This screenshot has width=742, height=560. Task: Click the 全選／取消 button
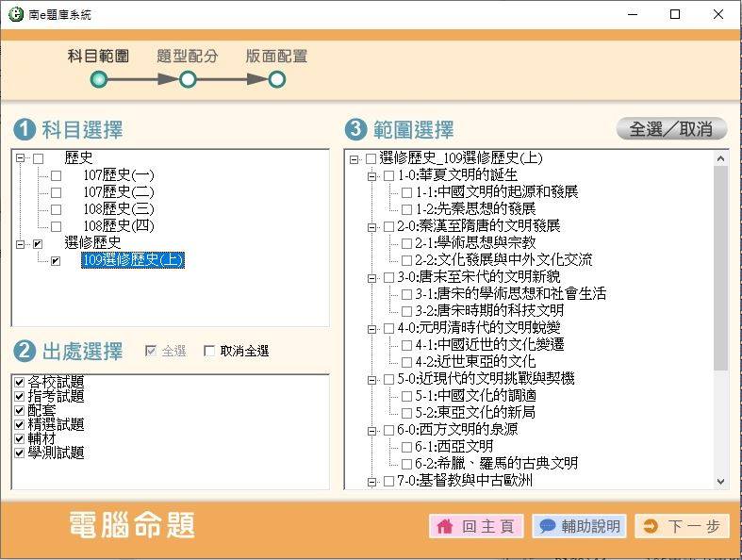[x=671, y=129]
